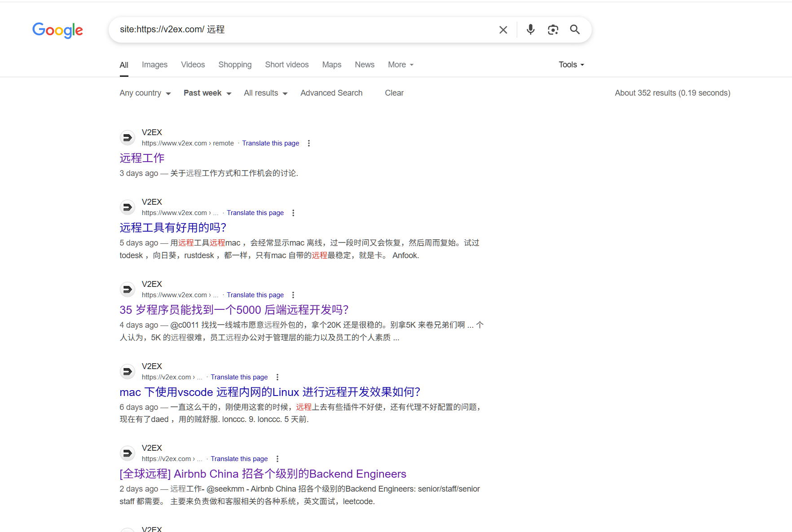The image size is (792, 532).
Task: Click the 5 days ago todesk snippet
Action: (x=299, y=249)
